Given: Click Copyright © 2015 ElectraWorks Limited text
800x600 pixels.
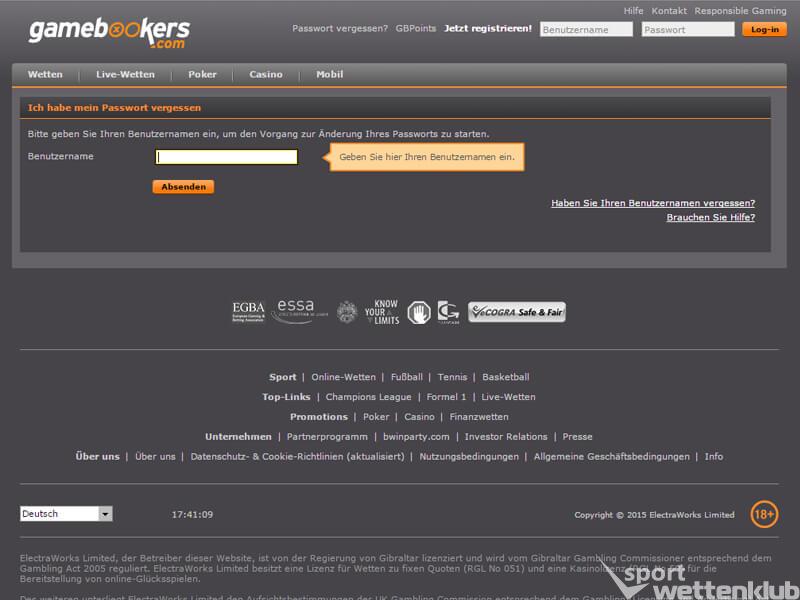Looking at the screenshot, I should coord(655,515).
